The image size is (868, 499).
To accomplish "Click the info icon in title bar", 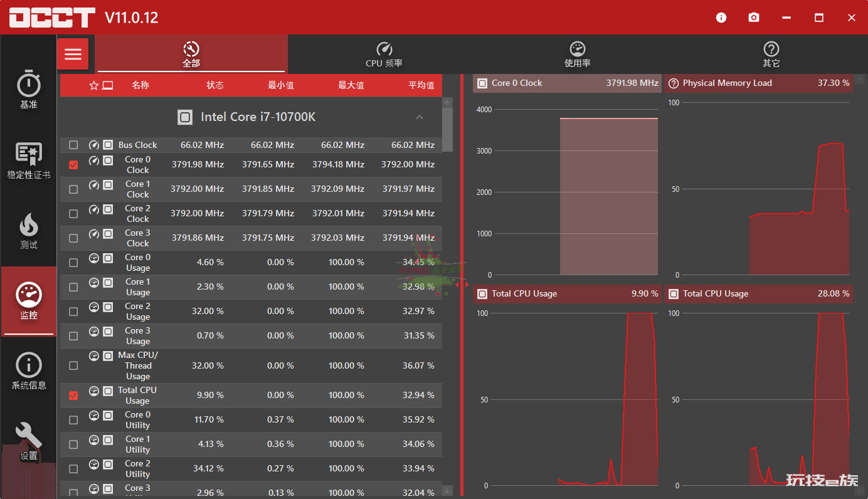I will pyautogui.click(x=721, y=18).
